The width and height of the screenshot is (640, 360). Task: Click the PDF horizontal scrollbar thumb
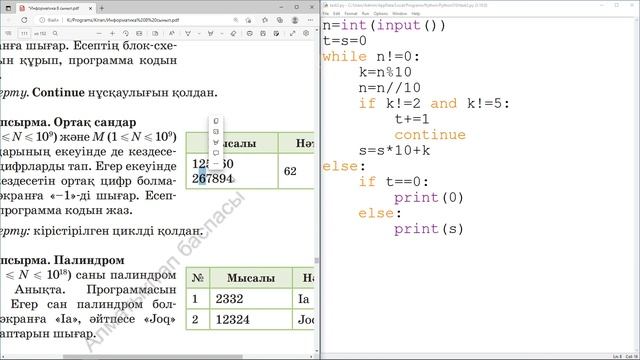(x=153, y=357)
